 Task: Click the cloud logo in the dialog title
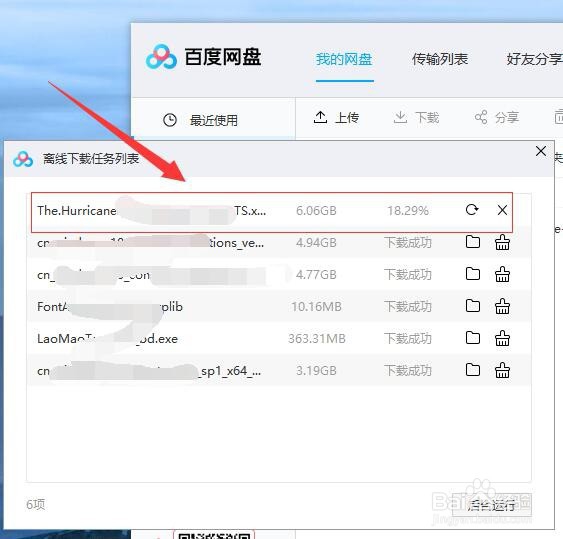(x=23, y=159)
